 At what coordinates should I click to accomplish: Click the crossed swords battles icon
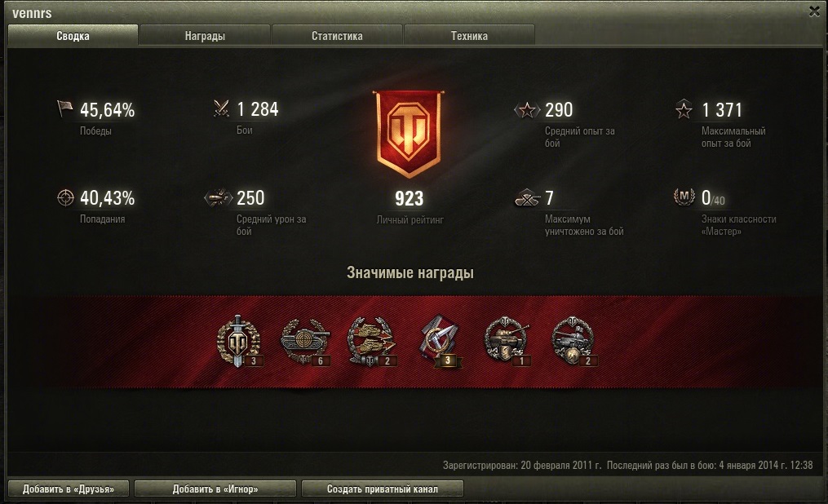tap(221, 108)
